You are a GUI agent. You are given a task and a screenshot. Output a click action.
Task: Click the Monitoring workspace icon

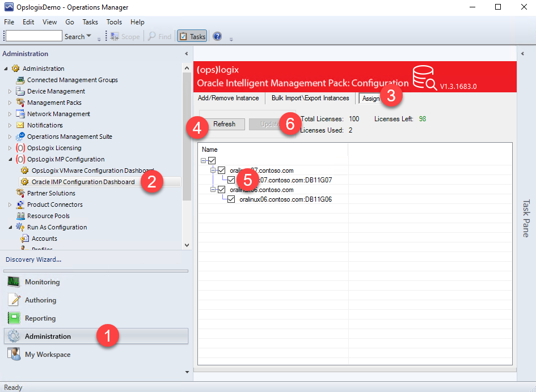point(14,282)
